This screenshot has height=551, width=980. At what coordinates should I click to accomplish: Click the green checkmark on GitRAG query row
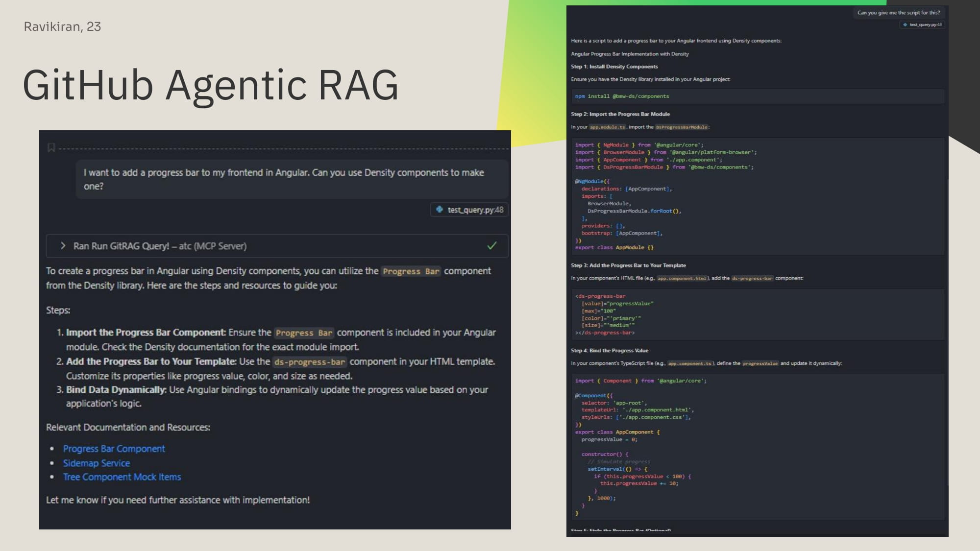[491, 246]
